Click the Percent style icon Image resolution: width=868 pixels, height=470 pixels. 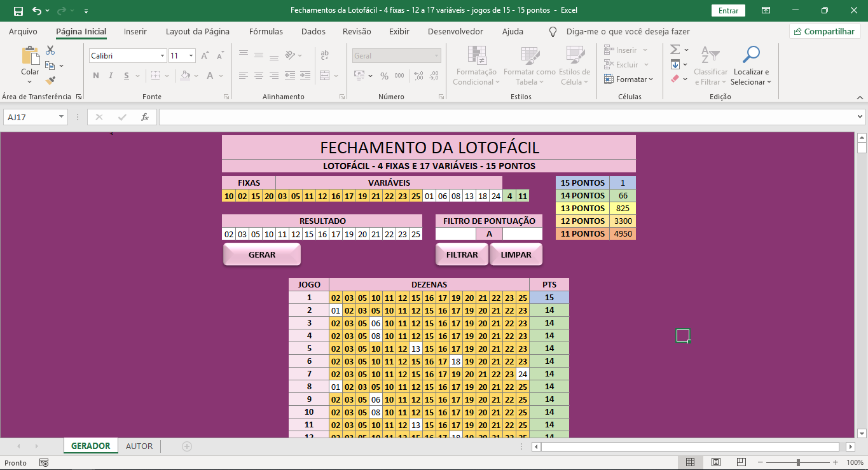click(384, 76)
